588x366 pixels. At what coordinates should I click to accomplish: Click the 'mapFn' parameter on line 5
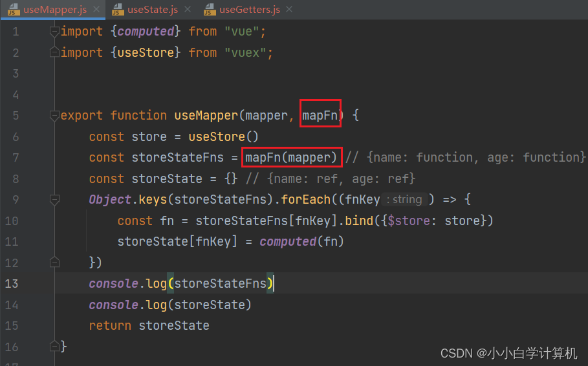[x=320, y=116]
